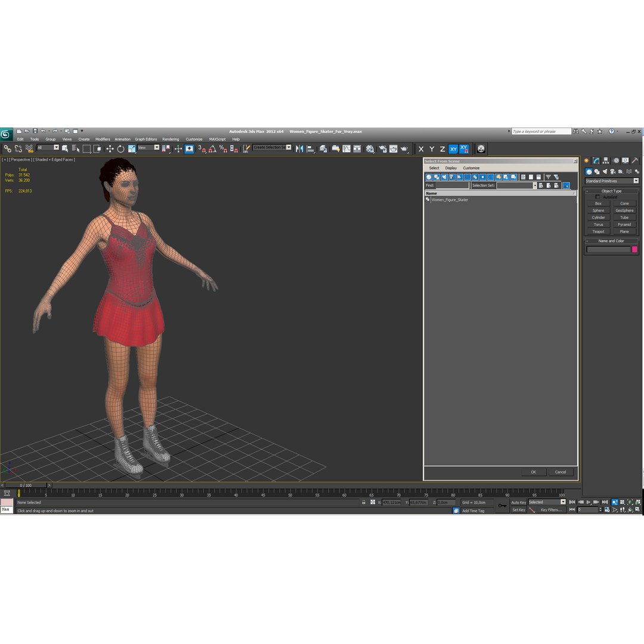The image size is (644, 644).
Task: Switch to the Hierarchy command panel tab
Action: (x=606, y=160)
